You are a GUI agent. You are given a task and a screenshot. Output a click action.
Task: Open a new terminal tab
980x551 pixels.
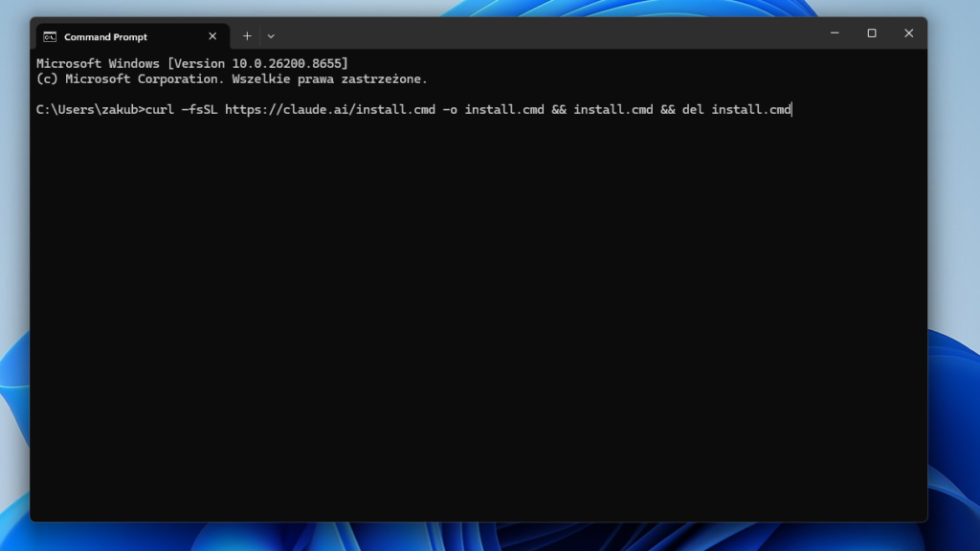[247, 36]
